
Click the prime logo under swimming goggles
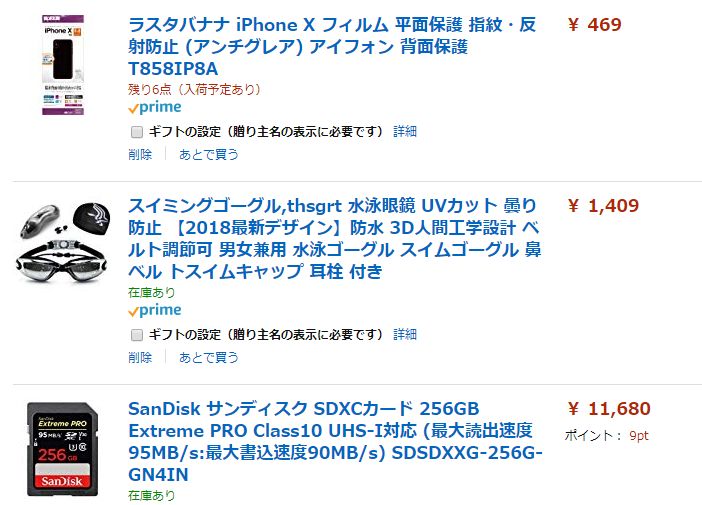pyautogui.click(x=155, y=311)
